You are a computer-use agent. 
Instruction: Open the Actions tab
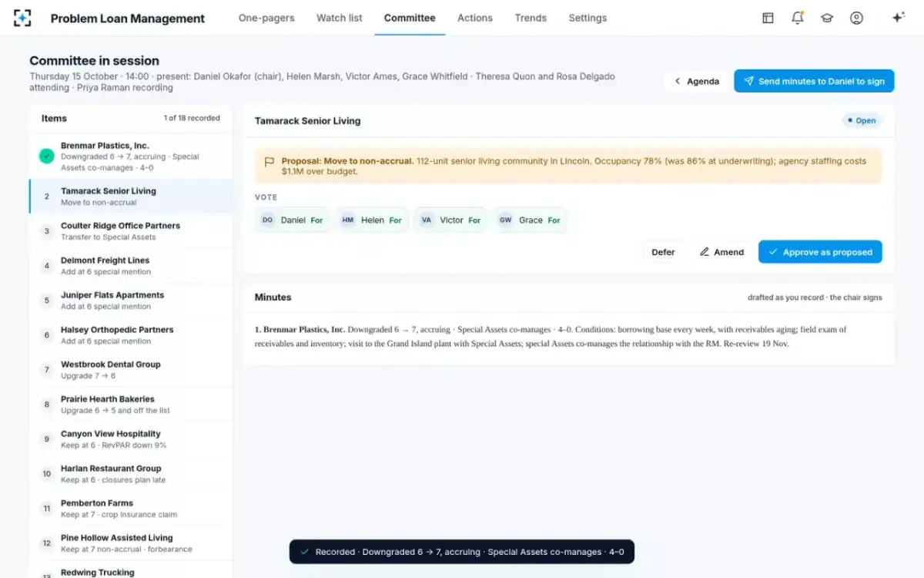475,18
